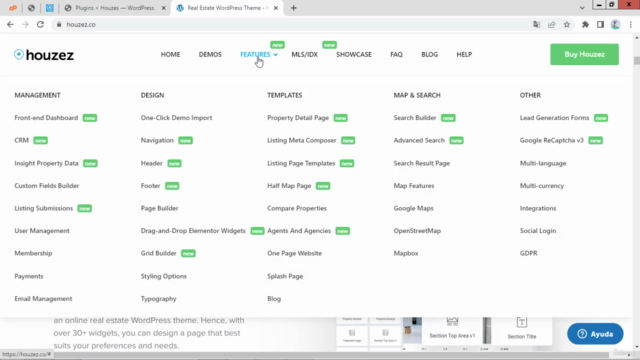Open Listing Submissions link
Viewport: 640px width, 360px height.
44,208
